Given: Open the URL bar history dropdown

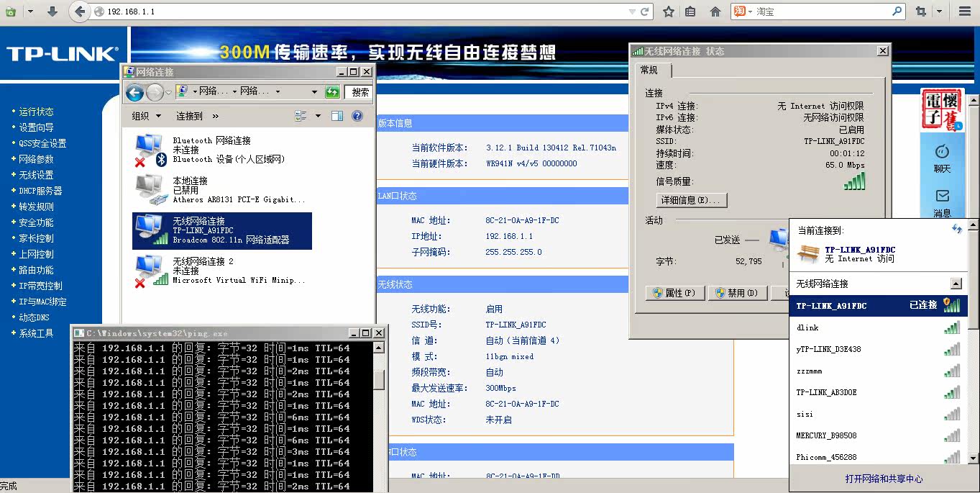Looking at the screenshot, I should (x=631, y=12).
